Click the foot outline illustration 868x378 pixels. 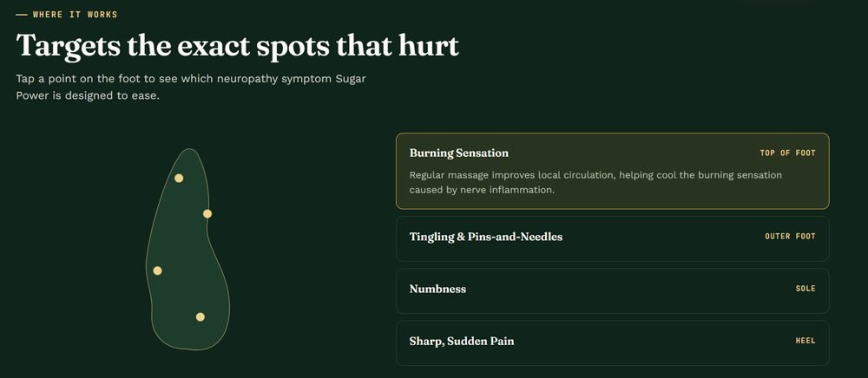pos(187,249)
